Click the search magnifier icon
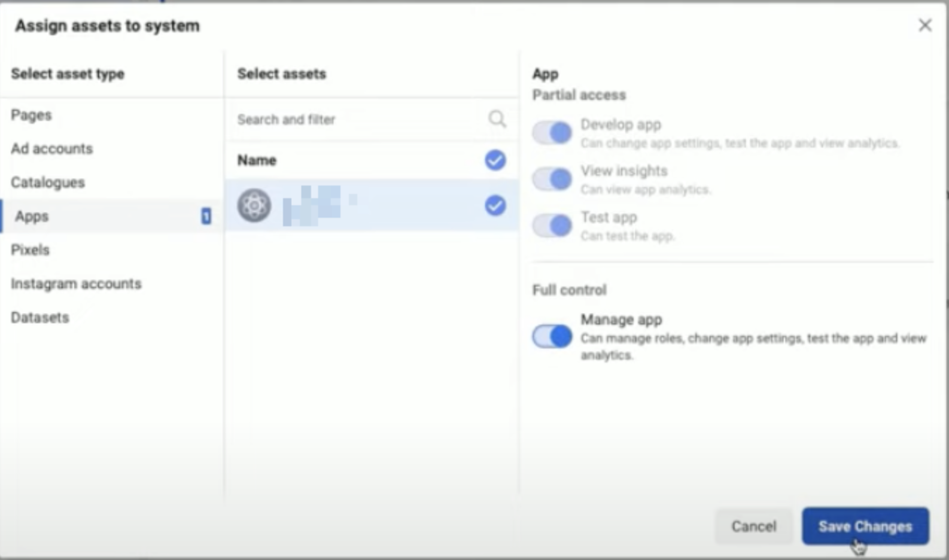949x560 pixels. (497, 119)
